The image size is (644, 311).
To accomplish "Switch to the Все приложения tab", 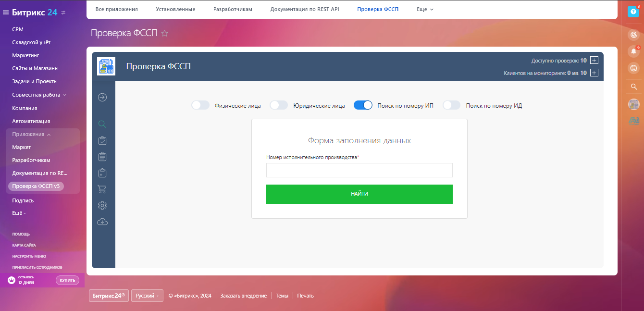I will (117, 9).
